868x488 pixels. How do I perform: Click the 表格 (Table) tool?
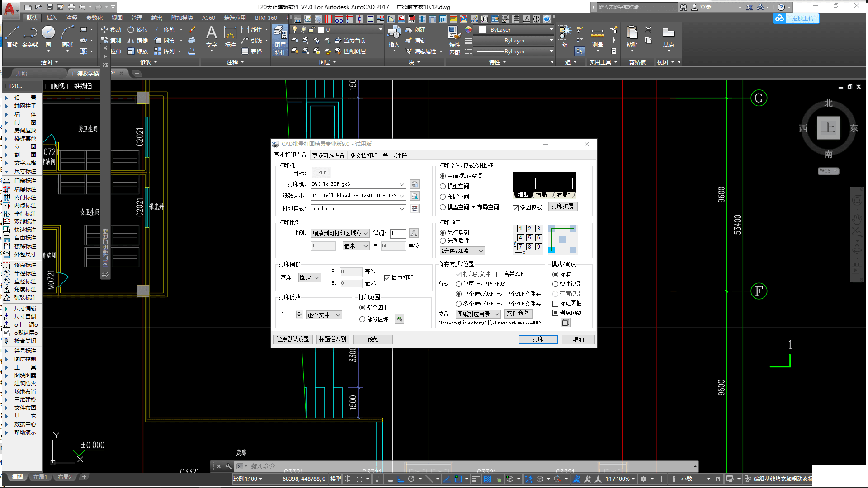[252, 51]
